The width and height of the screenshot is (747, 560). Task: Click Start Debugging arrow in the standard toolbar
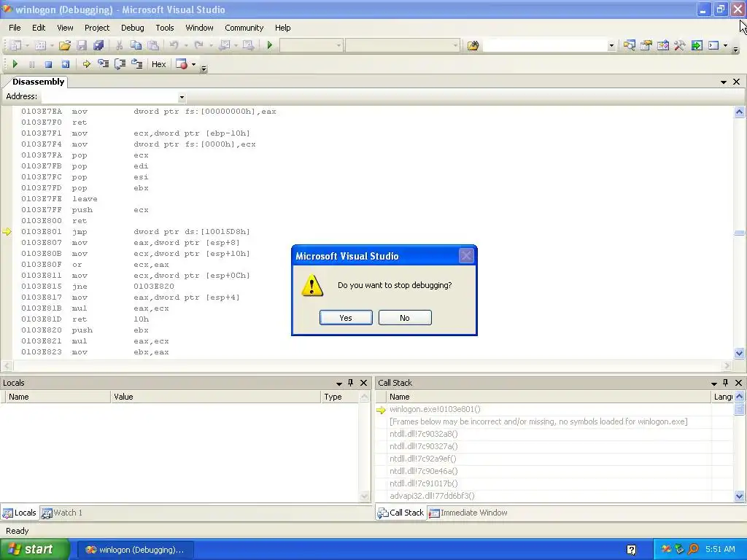click(x=270, y=45)
